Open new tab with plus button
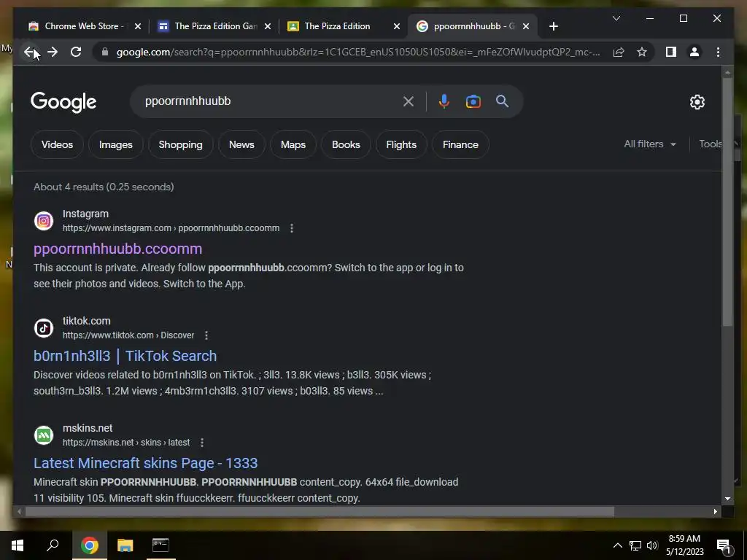The height and width of the screenshot is (560, 747). (x=553, y=26)
